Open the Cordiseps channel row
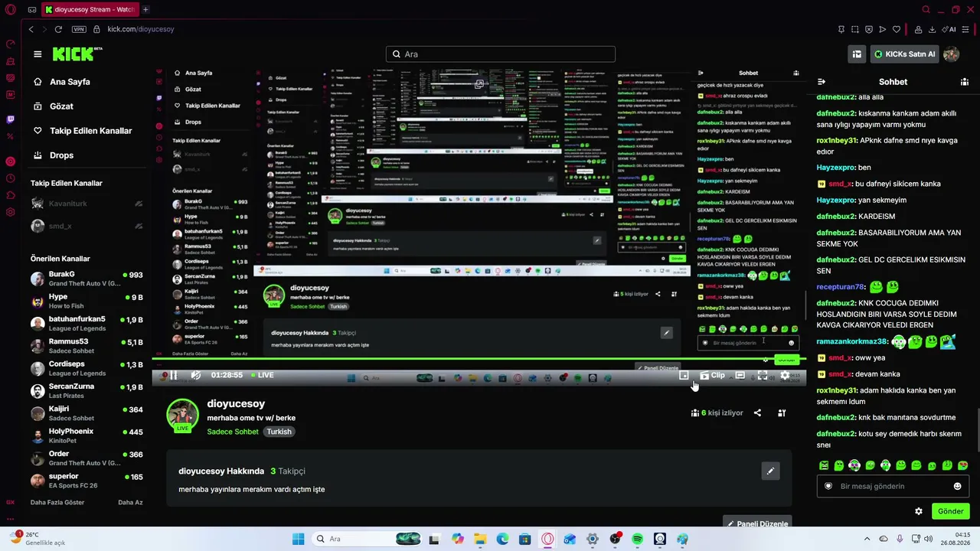The image size is (980, 551). click(x=87, y=368)
